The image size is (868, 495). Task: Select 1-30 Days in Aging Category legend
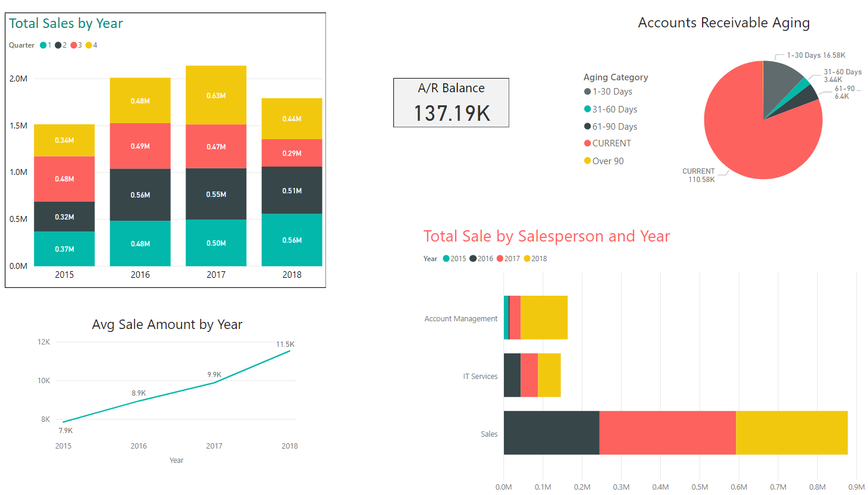(x=612, y=92)
